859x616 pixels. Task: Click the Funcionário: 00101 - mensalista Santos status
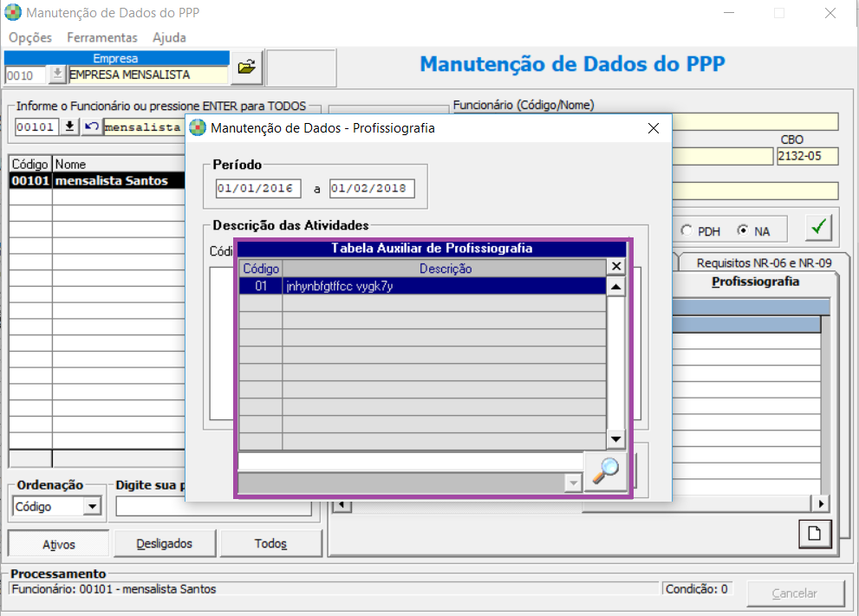tap(114, 589)
